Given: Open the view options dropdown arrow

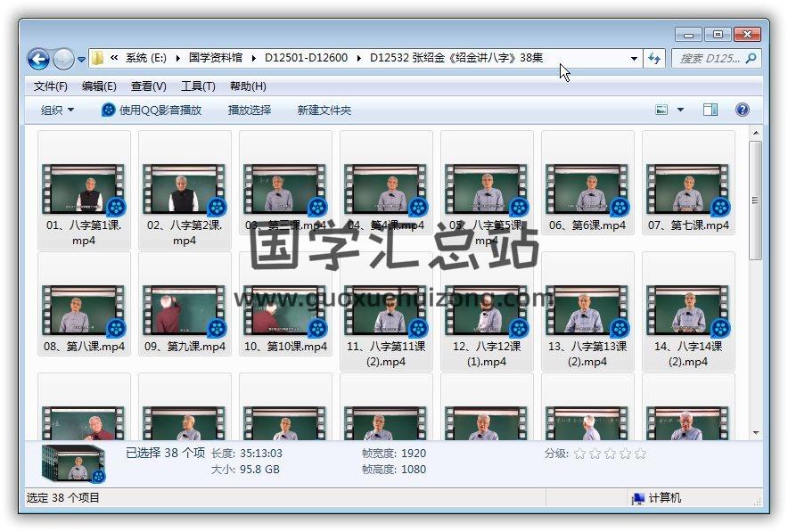Looking at the screenshot, I should (x=681, y=110).
